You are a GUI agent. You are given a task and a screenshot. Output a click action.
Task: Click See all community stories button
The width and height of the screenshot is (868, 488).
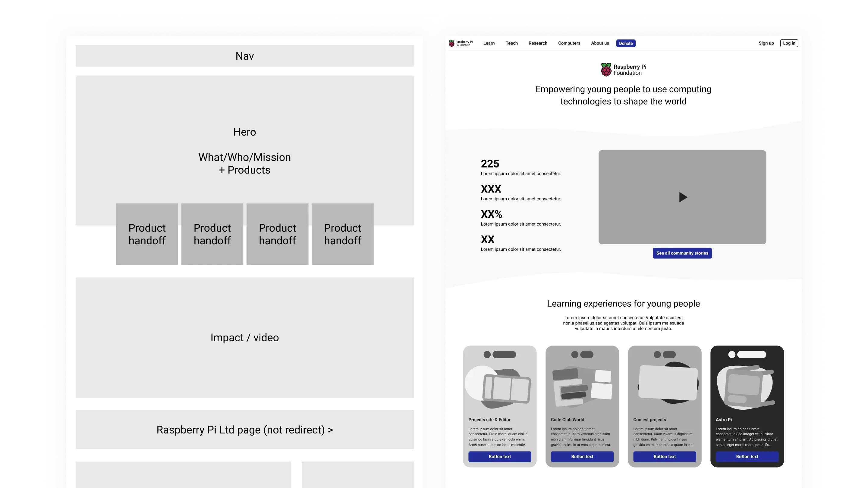683,253
